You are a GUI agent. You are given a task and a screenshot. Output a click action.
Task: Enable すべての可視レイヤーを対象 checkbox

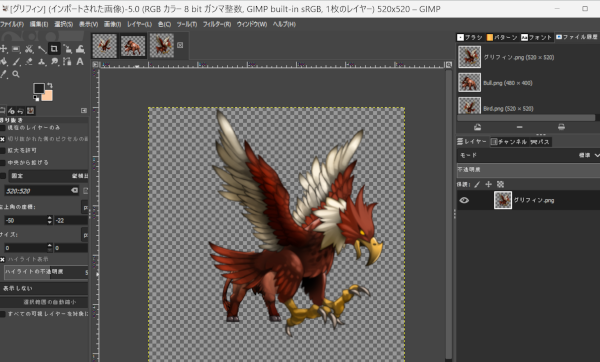(3, 314)
